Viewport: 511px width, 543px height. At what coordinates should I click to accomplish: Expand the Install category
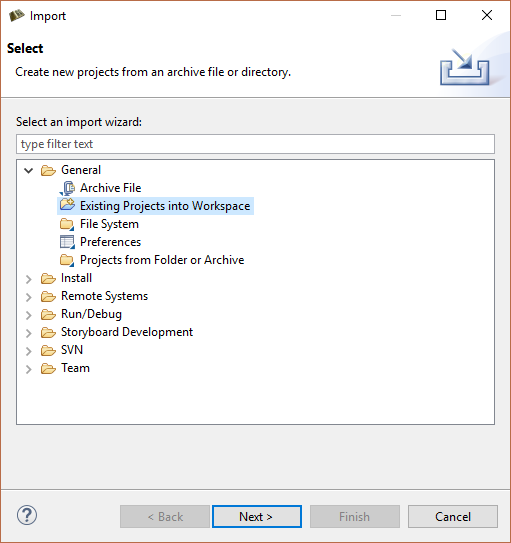point(29,279)
